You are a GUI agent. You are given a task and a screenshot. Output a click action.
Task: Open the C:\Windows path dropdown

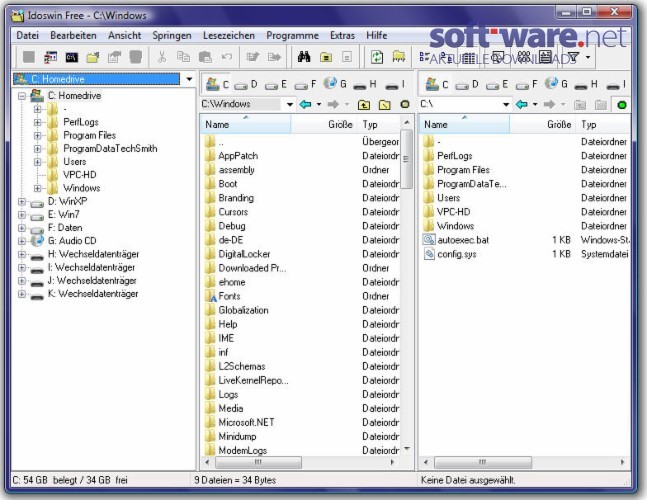tap(290, 104)
